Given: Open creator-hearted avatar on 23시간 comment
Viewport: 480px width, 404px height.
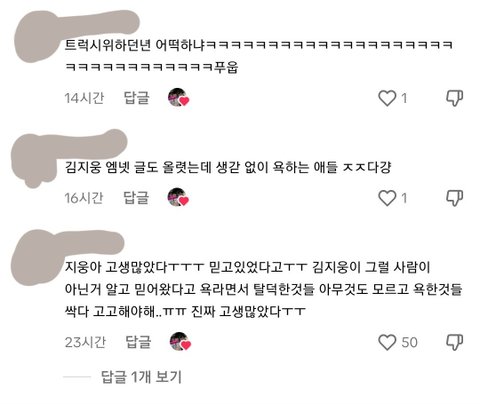Looking at the screenshot, I should (180, 342).
